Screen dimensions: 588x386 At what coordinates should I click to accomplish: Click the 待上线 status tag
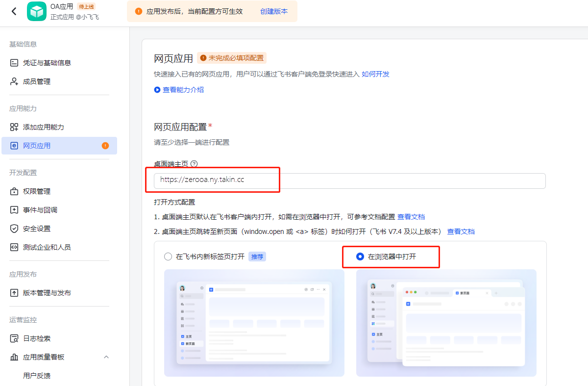click(x=86, y=6)
